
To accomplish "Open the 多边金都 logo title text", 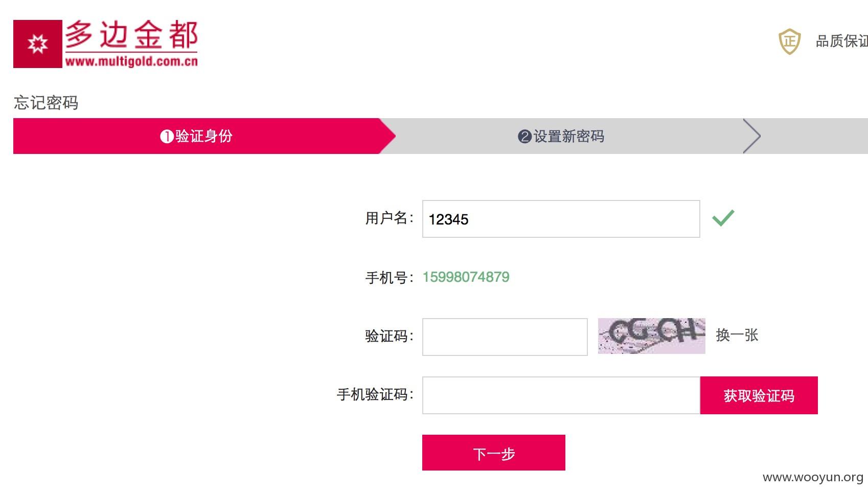I will pyautogui.click(x=131, y=35).
